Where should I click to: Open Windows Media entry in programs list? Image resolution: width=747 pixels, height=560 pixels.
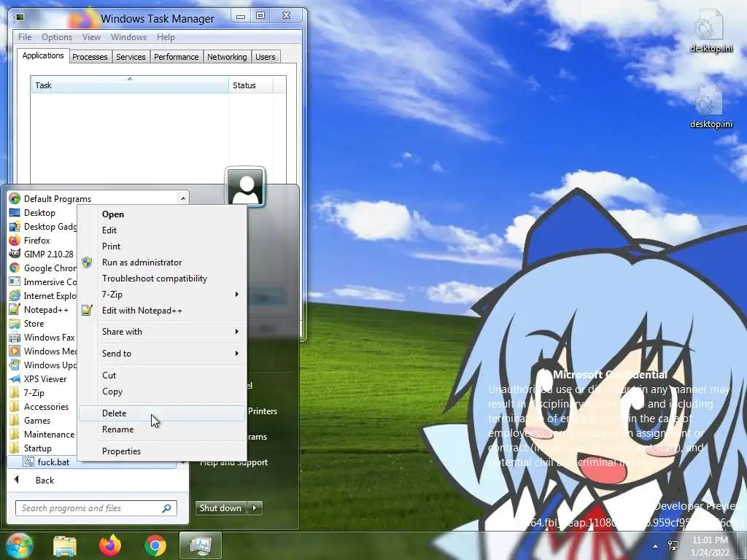[43, 351]
